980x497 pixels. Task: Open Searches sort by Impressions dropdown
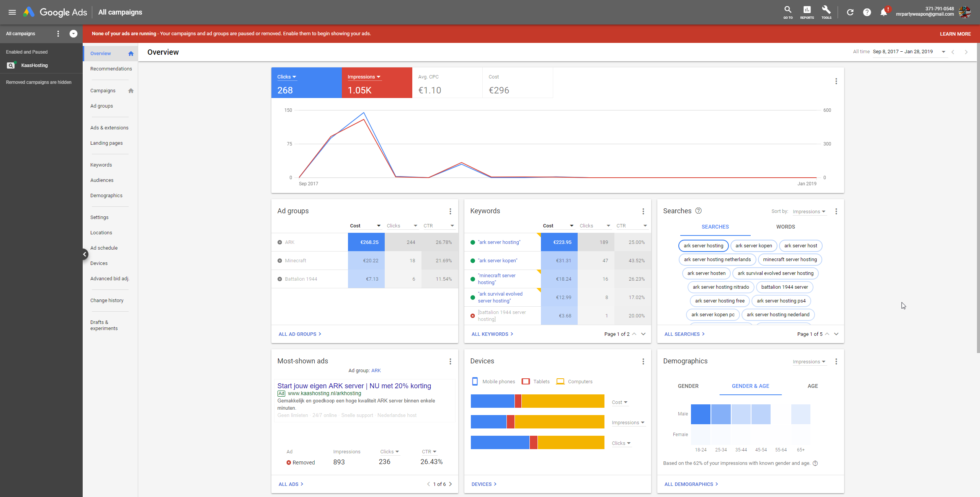tap(809, 211)
